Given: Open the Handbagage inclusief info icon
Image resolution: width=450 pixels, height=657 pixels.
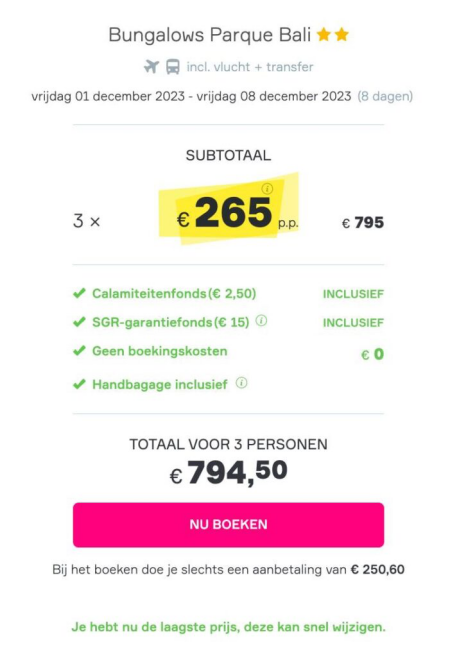Looking at the screenshot, I should [x=241, y=383].
